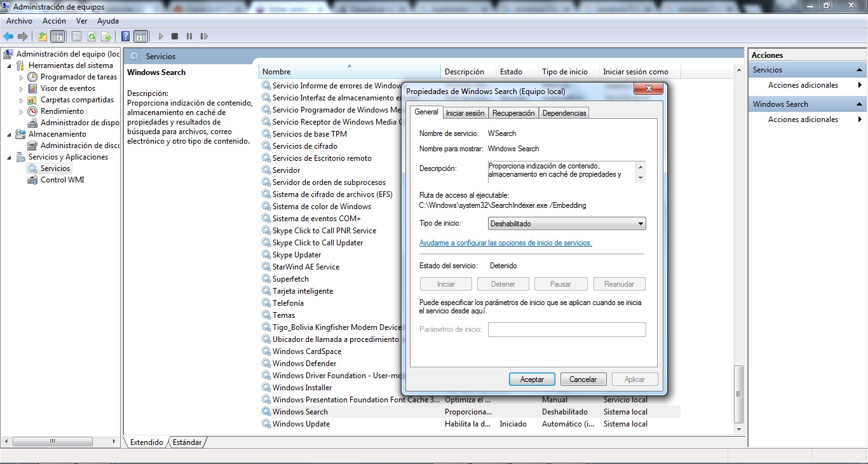Click the Export list toolbar icon
Image resolution: width=868 pixels, height=464 pixels.
click(106, 36)
